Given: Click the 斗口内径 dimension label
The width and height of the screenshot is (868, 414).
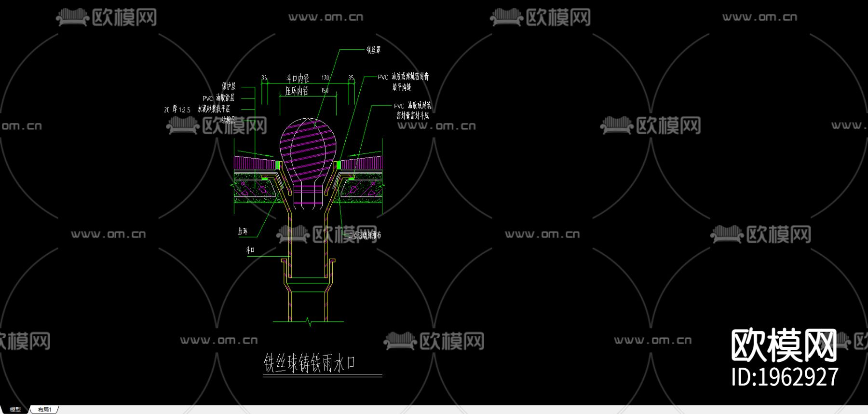Looking at the screenshot, I should click(x=298, y=78).
